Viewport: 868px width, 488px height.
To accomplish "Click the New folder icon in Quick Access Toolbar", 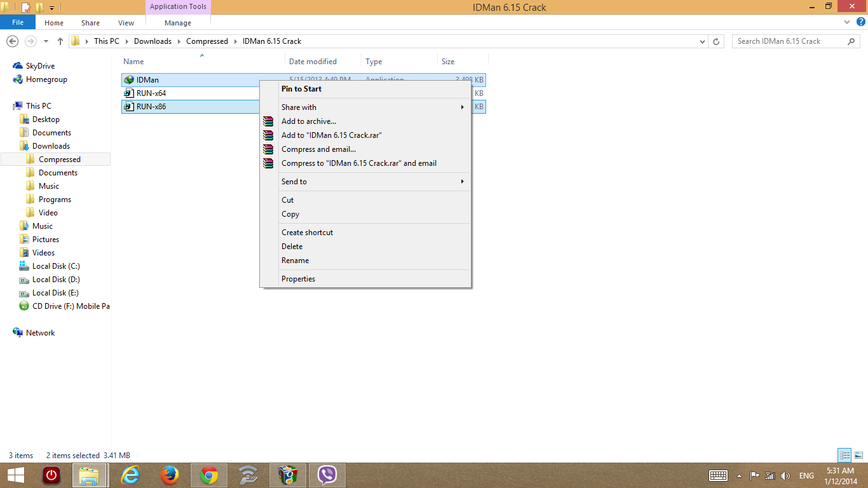I will point(39,8).
